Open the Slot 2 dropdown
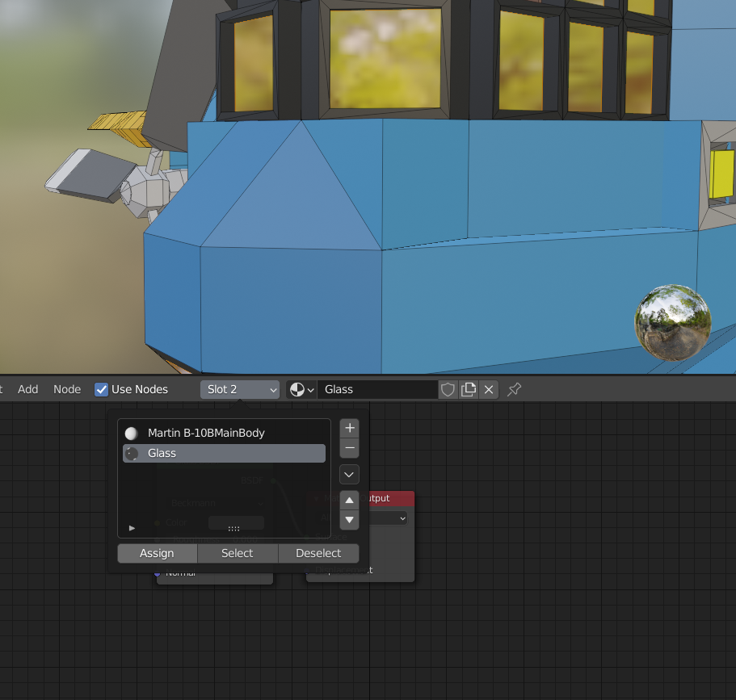This screenshot has height=700, width=736. [240, 389]
